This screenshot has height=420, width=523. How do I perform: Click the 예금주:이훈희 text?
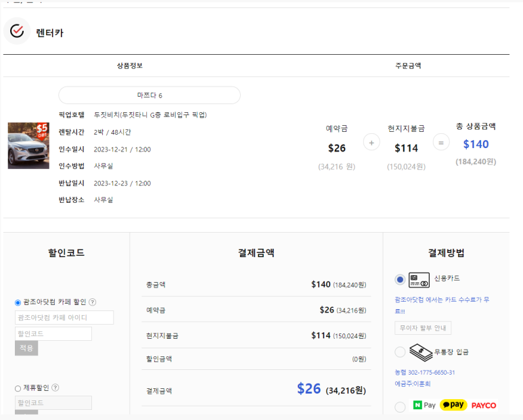pyautogui.click(x=413, y=383)
